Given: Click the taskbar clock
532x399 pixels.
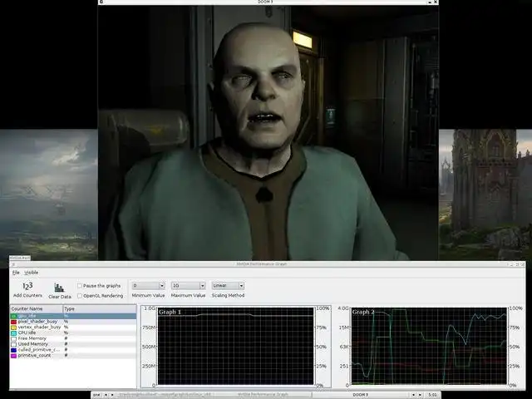Looking at the screenshot, I should [432, 396].
